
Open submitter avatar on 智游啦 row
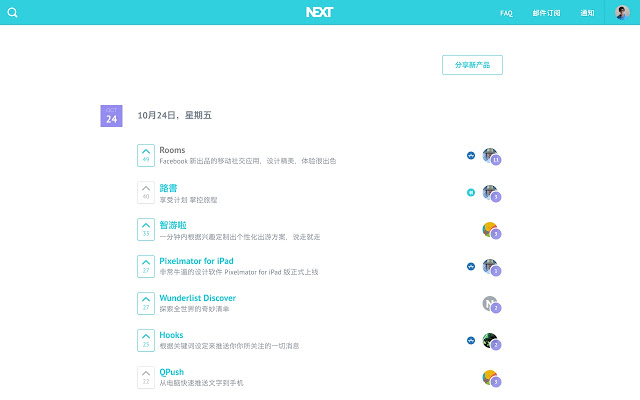point(491,231)
